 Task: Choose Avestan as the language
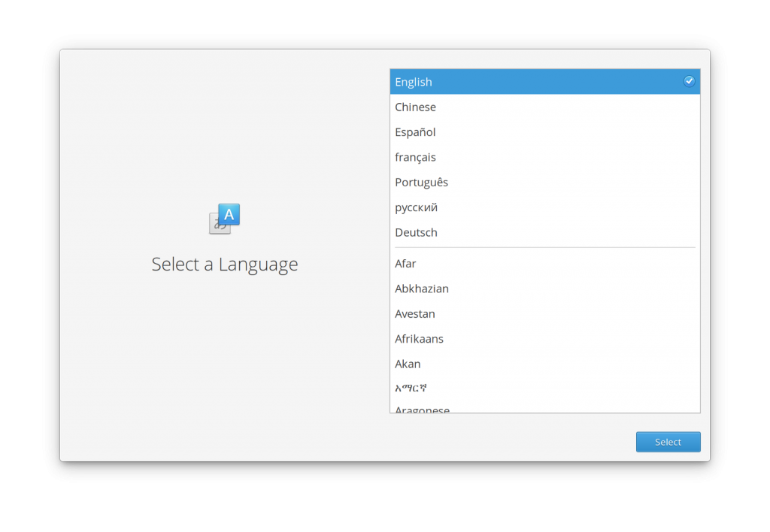point(414,313)
